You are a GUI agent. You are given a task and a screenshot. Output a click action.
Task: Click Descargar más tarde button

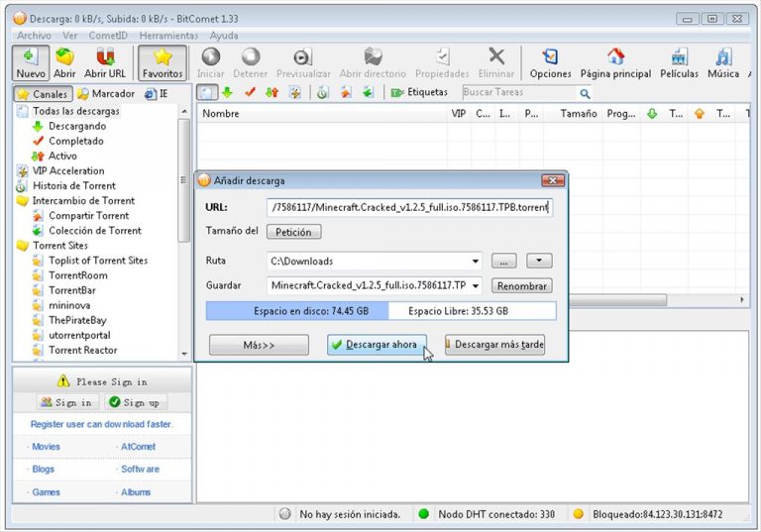click(x=494, y=345)
